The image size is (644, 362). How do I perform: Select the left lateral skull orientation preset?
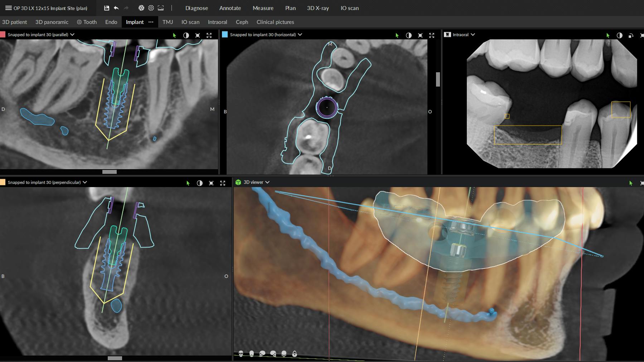(262, 354)
